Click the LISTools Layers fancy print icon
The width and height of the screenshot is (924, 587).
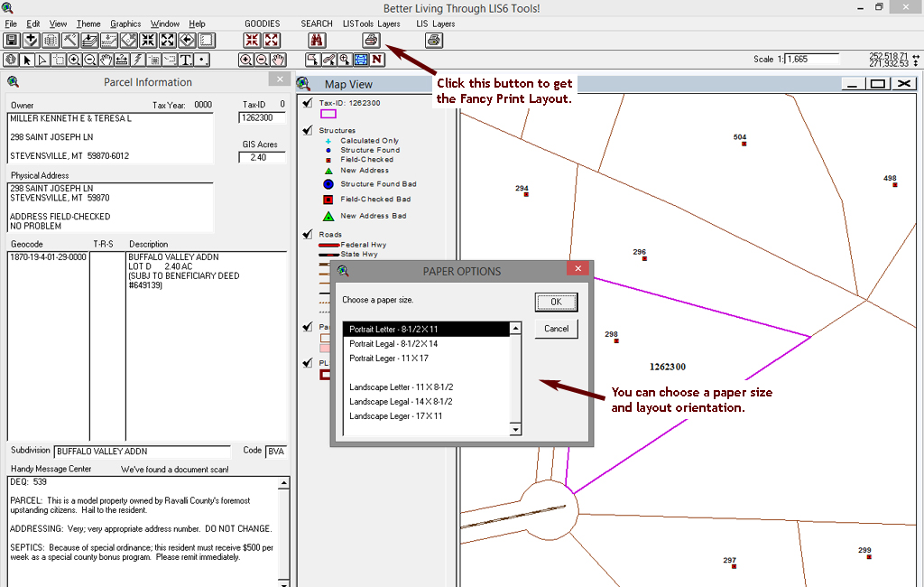coord(371,40)
